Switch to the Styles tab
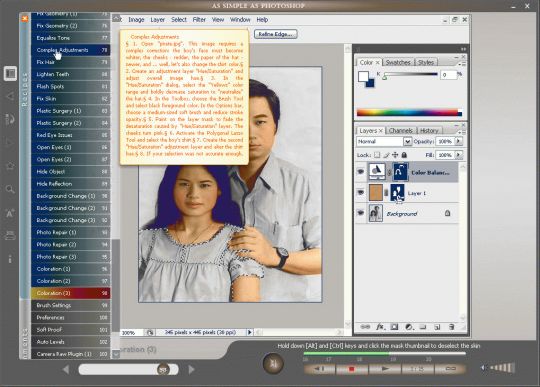 click(x=426, y=62)
